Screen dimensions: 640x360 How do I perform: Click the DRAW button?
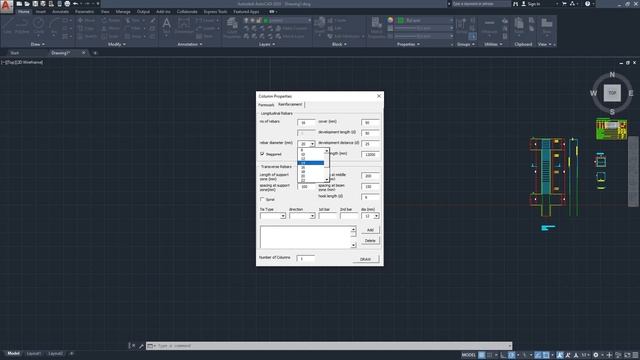tap(365, 259)
